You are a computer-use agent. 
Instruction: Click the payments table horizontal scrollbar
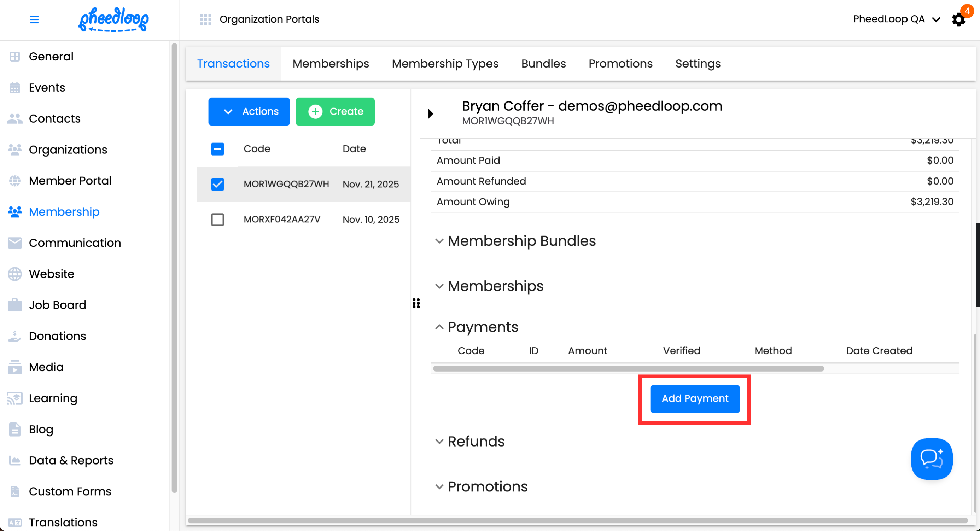(628, 369)
